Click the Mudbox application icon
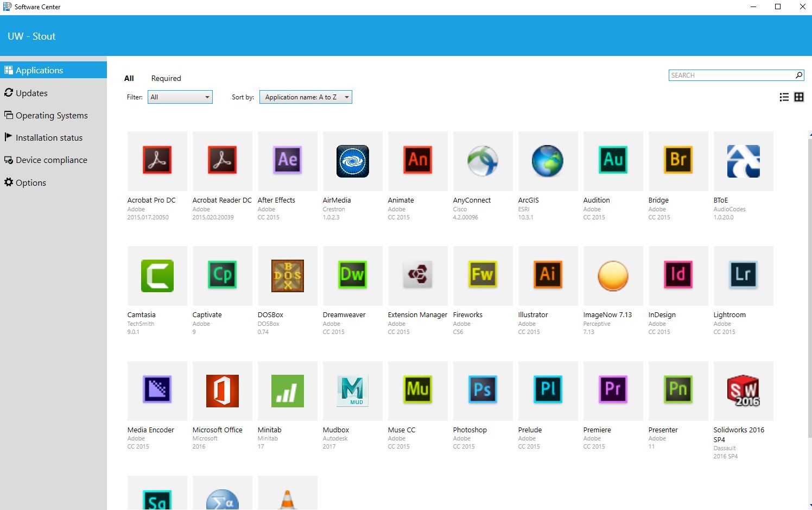The image size is (812, 510). tap(353, 391)
